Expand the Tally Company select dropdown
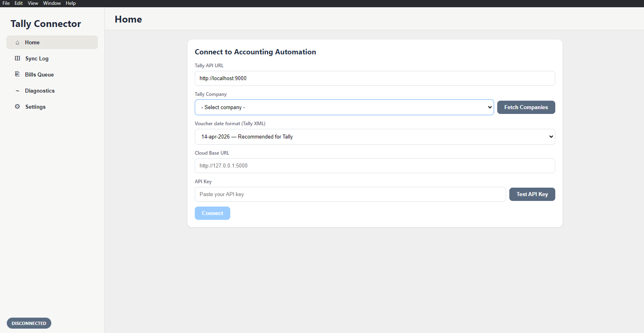The image size is (644, 333). pos(344,108)
